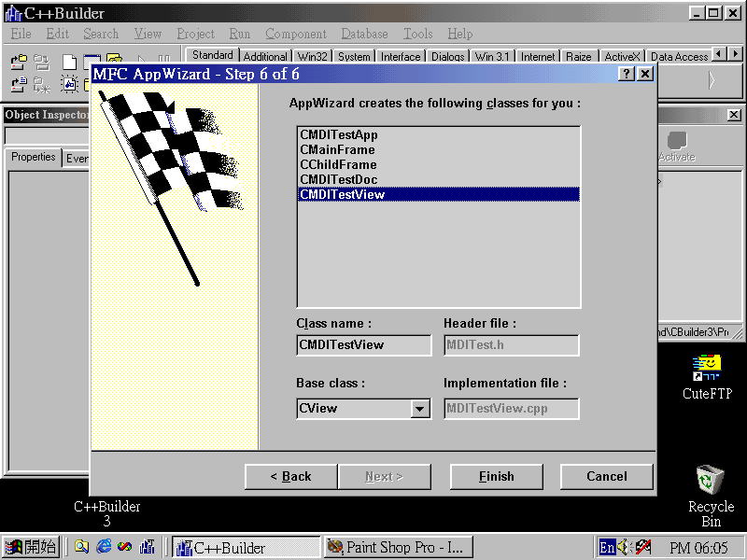
Task: Select Properties tab in Object Inspector
Action: (x=34, y=157)
